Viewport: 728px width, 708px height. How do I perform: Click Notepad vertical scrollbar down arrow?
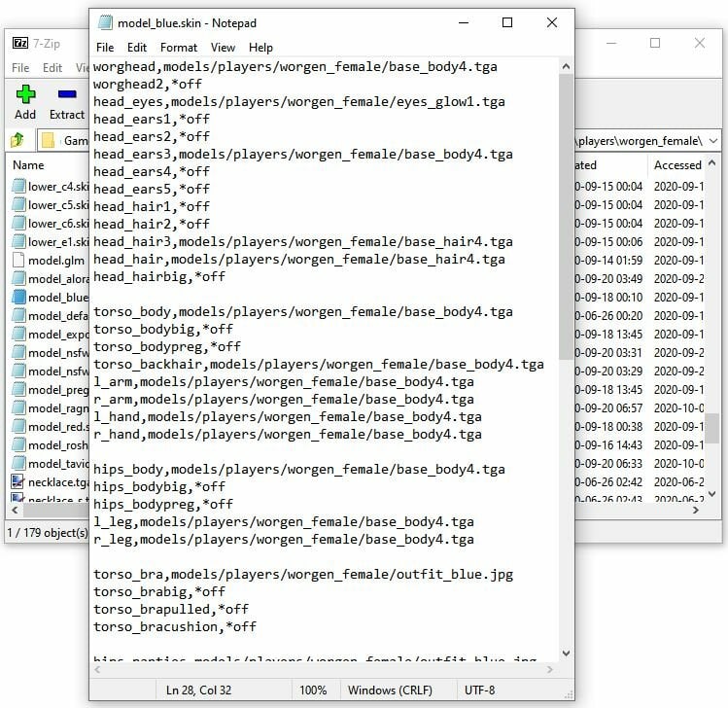(x=566, y=654)
